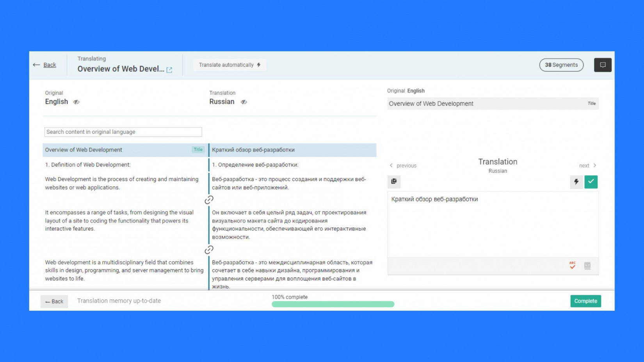The image size is (644, 362).
Task: Run the ABC spell check icon
Action: point(572,266)
